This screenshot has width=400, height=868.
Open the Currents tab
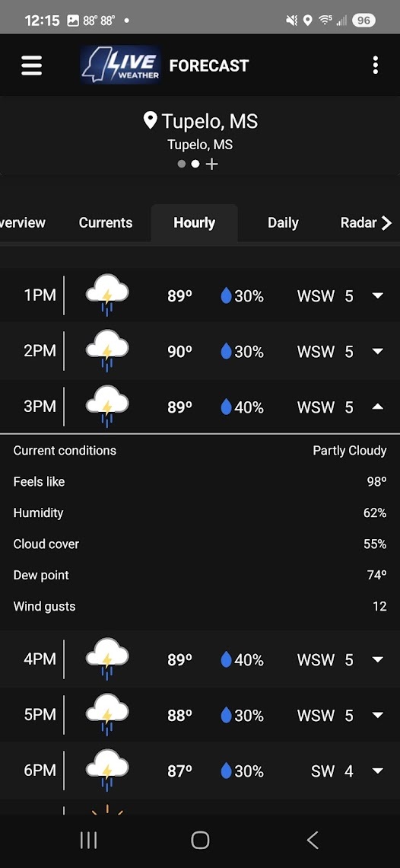click(106, 222)
